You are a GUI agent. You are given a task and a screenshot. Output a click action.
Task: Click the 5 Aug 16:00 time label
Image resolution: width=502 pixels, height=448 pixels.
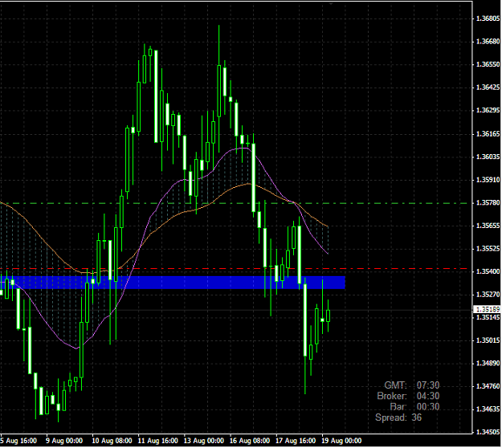(18, 441)
